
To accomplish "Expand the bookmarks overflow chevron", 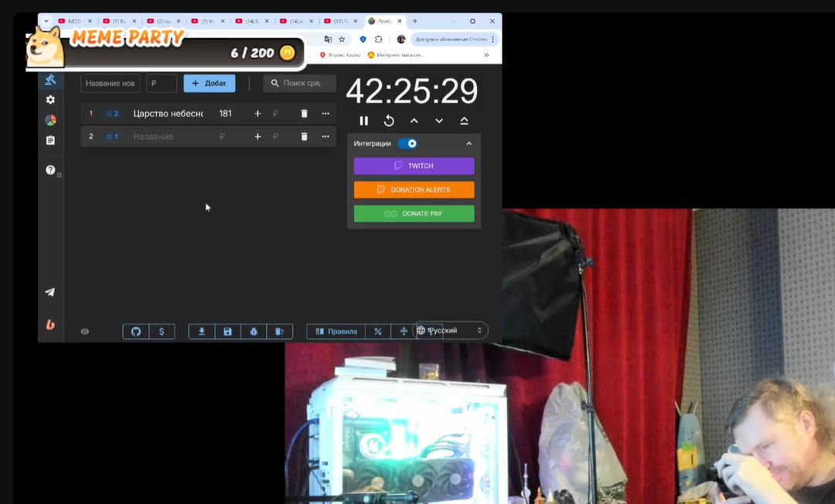I will [486, 55].
